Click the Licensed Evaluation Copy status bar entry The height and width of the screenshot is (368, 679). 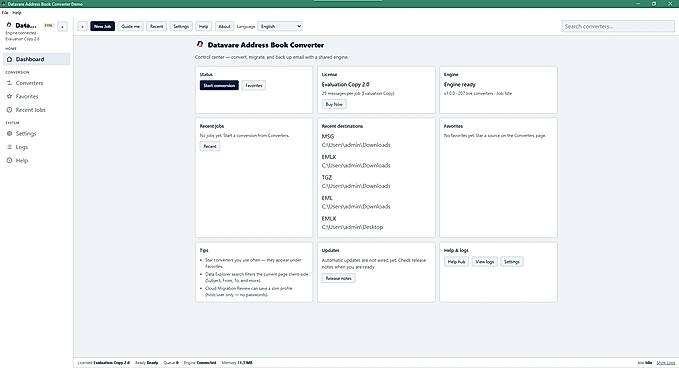(x=103, y=363)
